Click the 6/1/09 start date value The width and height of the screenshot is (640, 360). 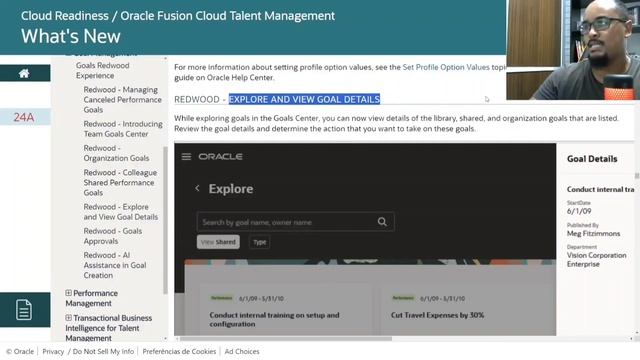coord(579,211)
